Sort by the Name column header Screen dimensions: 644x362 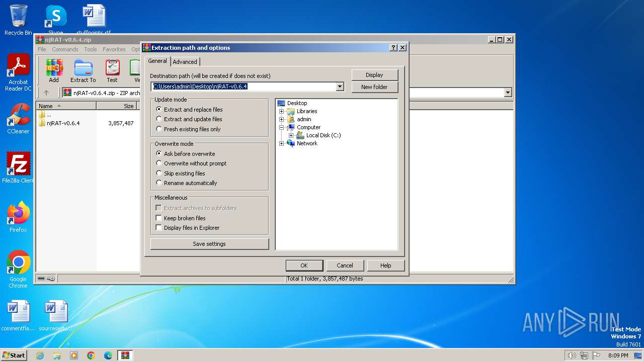pyautogui.click(x=66, y=106)
